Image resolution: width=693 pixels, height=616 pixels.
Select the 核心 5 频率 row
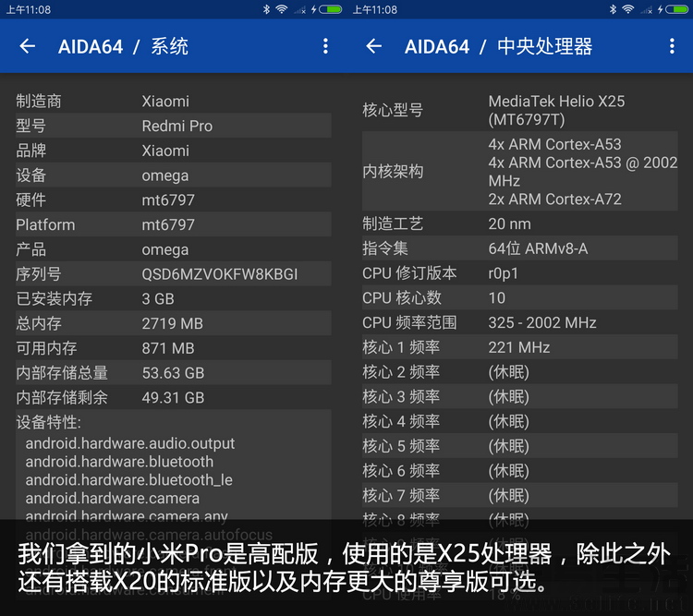point(519,447)
